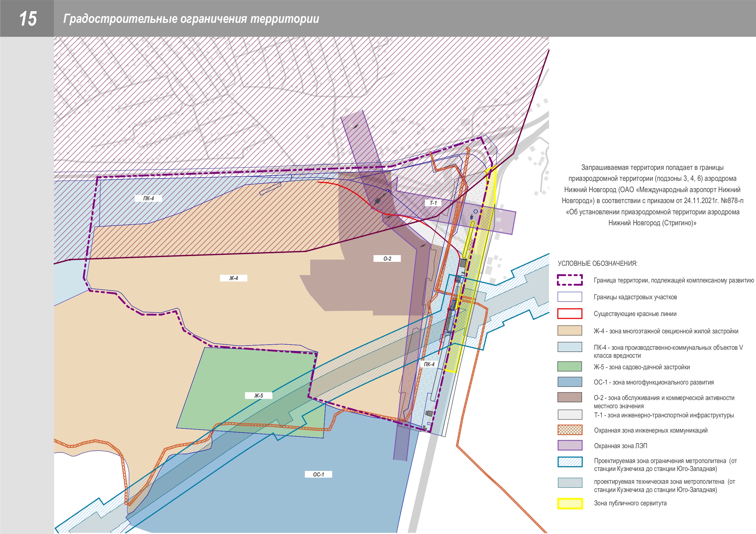
Task: Click the orange hatched engineering communications symbol
Action: click(570, 430)
